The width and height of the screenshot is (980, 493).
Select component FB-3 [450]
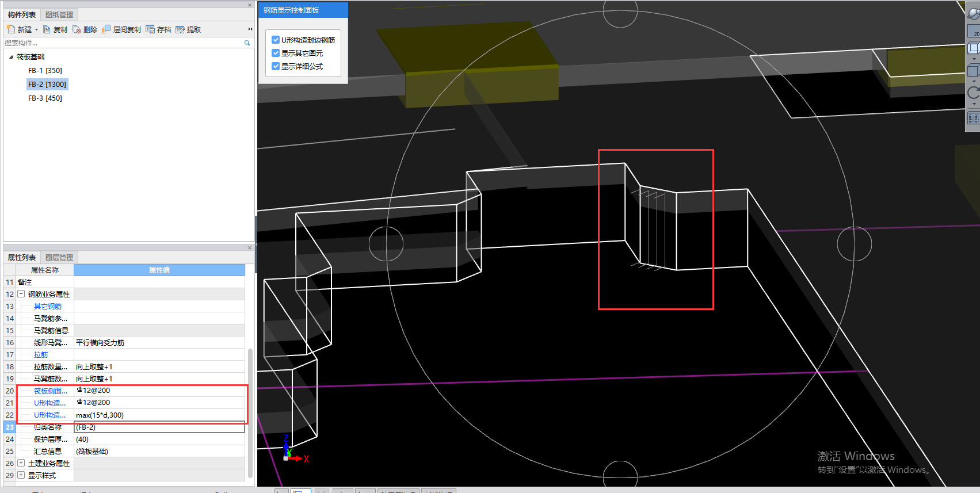click(45, 98)
